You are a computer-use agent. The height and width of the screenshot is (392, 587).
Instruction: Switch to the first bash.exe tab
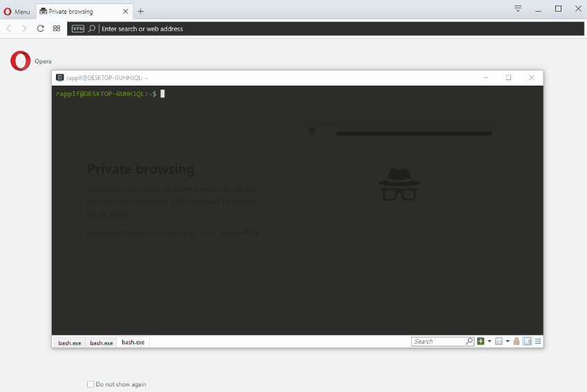(70, 342)
